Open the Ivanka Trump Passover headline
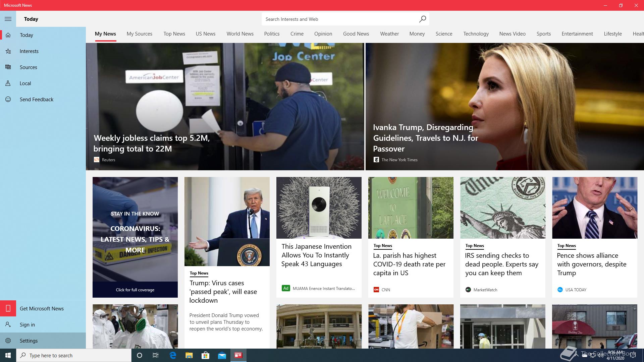 pos(426,138)
